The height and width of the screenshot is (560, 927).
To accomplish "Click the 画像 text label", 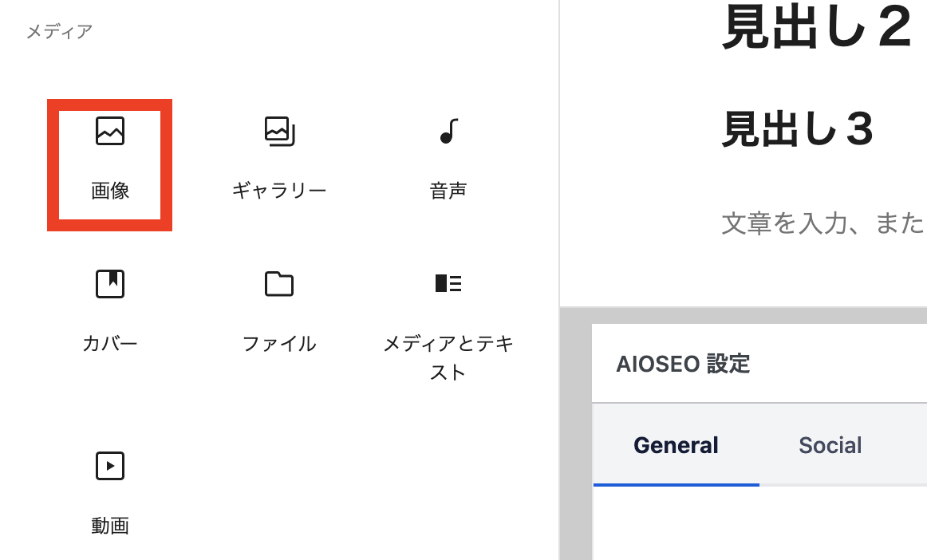I will pyautogui.click(x=110, y=191).
